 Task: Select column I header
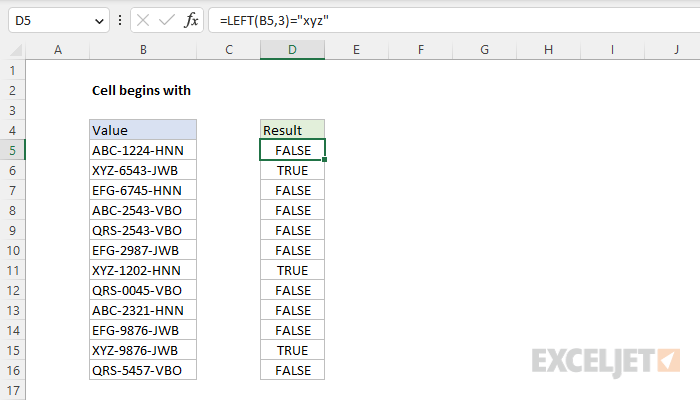click(612, 50)
